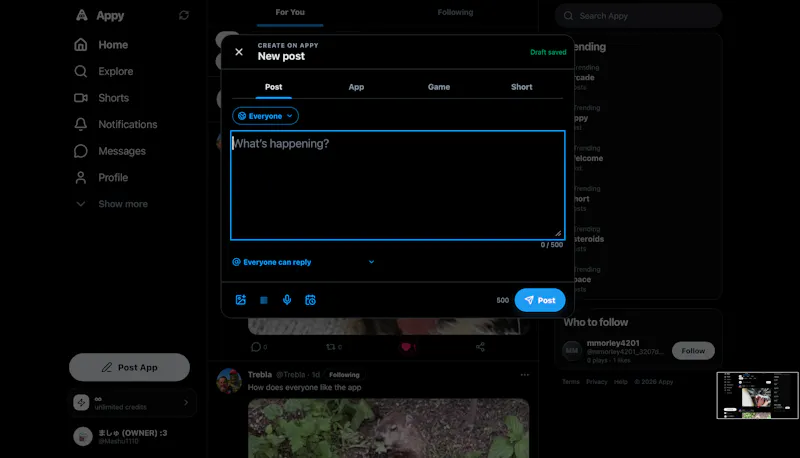The height and width of the screenshot is (458, 800).
Task: Click the Shorts camera icon
Action: [x=81, y=98]
